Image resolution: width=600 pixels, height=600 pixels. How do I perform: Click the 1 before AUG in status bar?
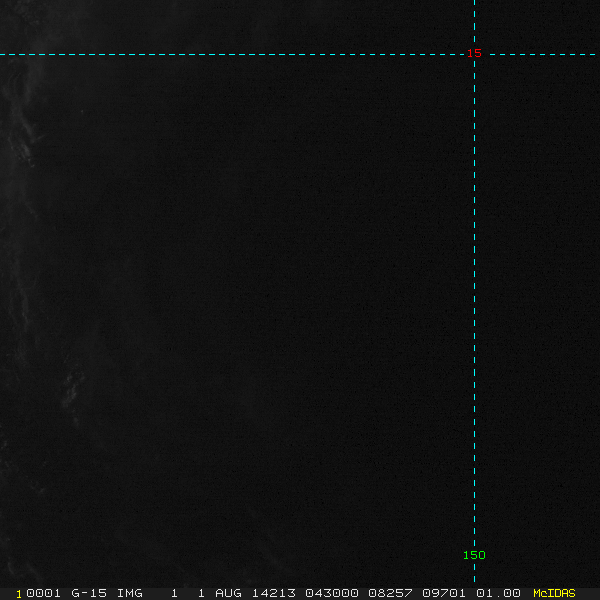pyautogui.click(x=201, y=593)
